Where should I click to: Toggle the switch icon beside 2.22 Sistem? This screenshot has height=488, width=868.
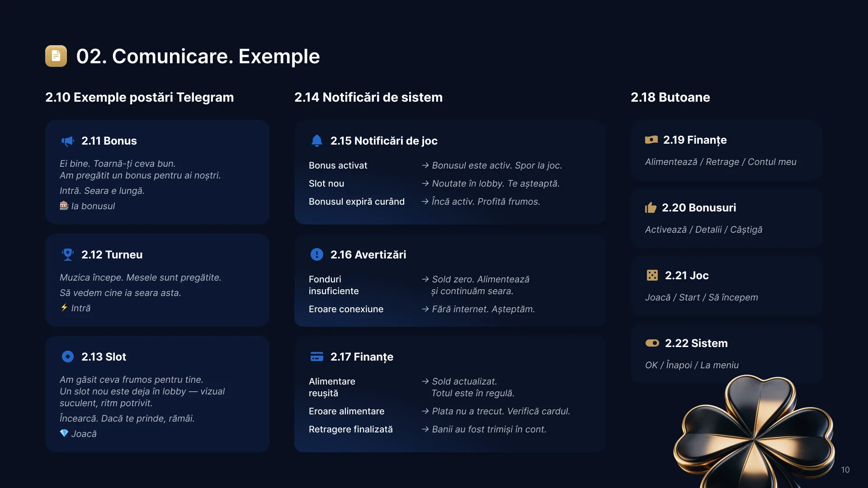pyautogui.click(x=652, y=343)
